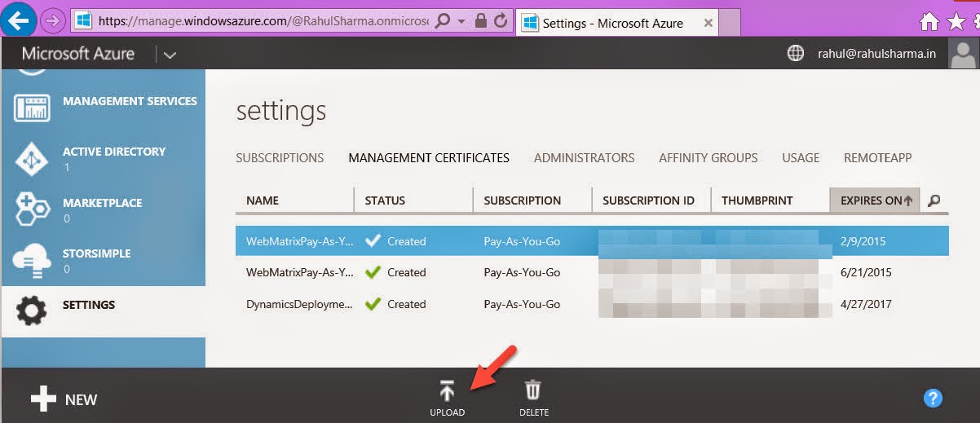Click the Upload certificate icon
Screen dimensions: 980x423
click(x=447, y=391)
